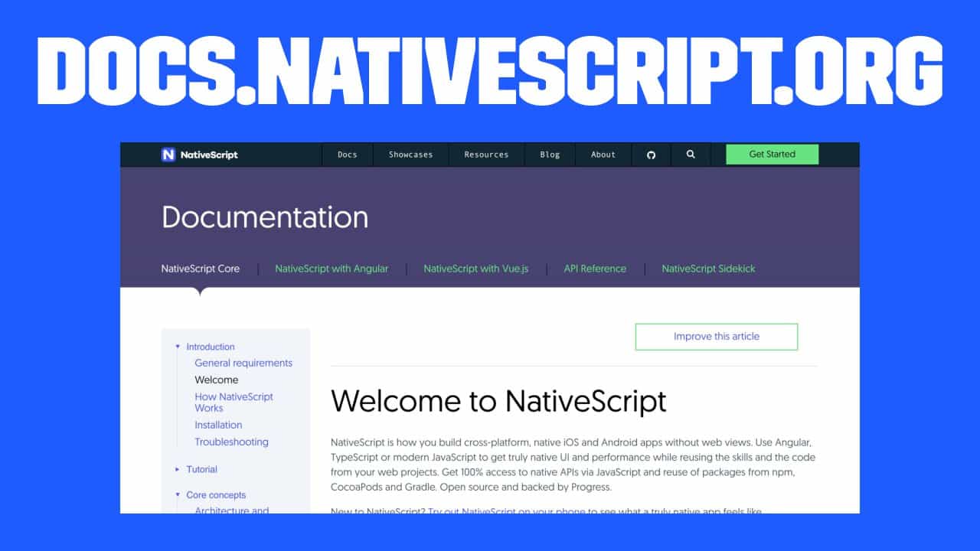Click the NativeScript wordmark in navbar
980x551 pixels.
pos(209,155)
